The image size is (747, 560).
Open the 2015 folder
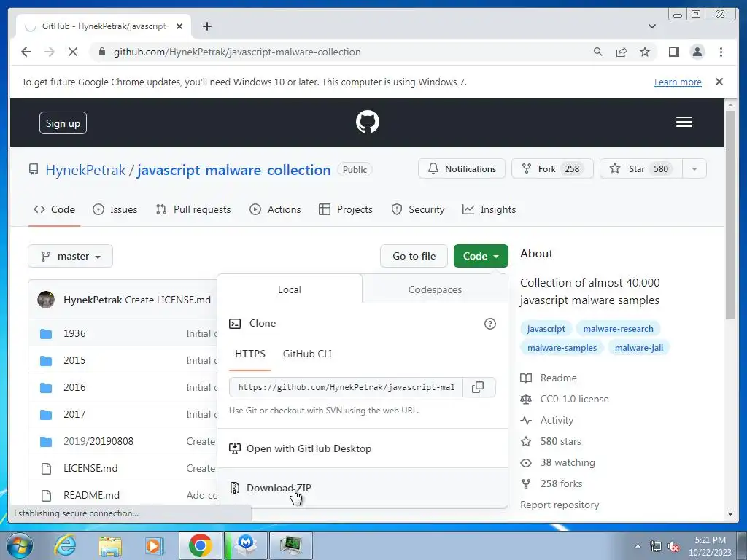click(75, 360)
